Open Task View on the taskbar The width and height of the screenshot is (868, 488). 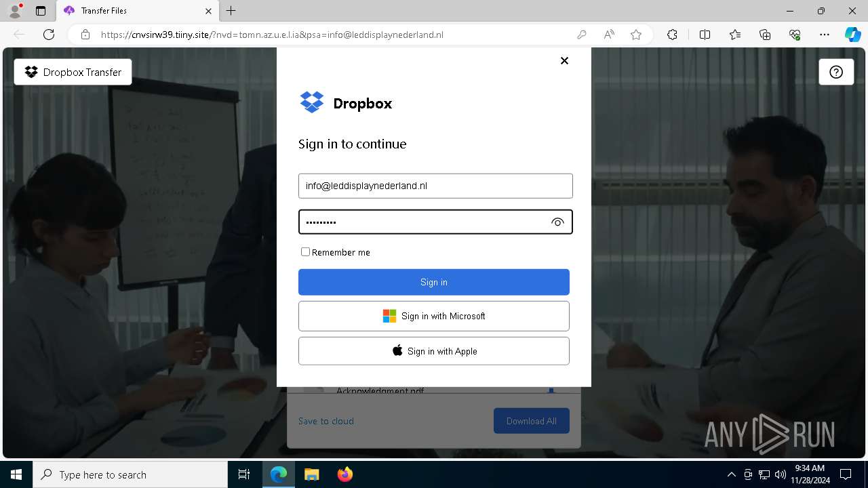point(244,474)
